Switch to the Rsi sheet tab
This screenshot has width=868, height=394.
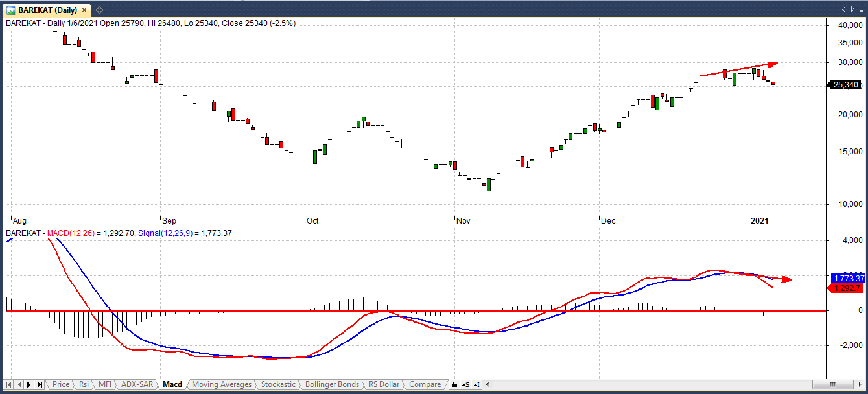point(84,384)
